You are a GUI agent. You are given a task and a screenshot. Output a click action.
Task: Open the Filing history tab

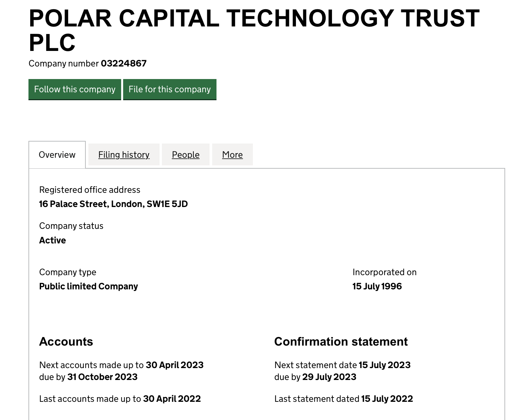click(124, 155)
